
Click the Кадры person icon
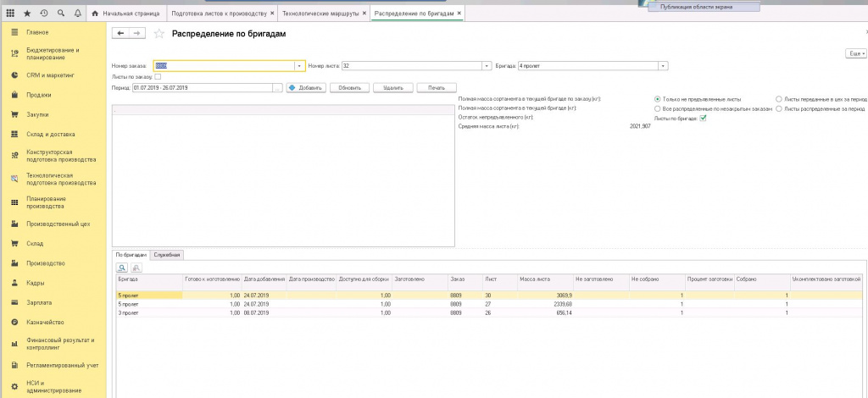coord(15,283)
